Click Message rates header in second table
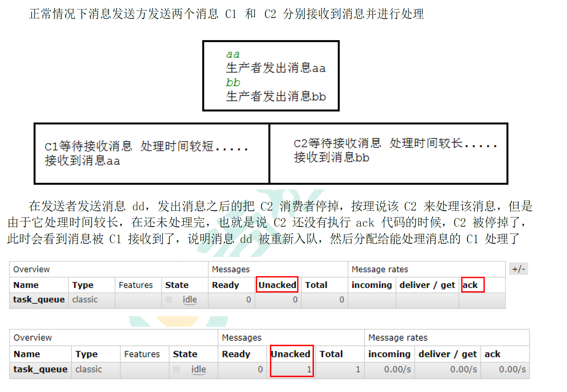This screenshot has height=392, width=567. 398,338
